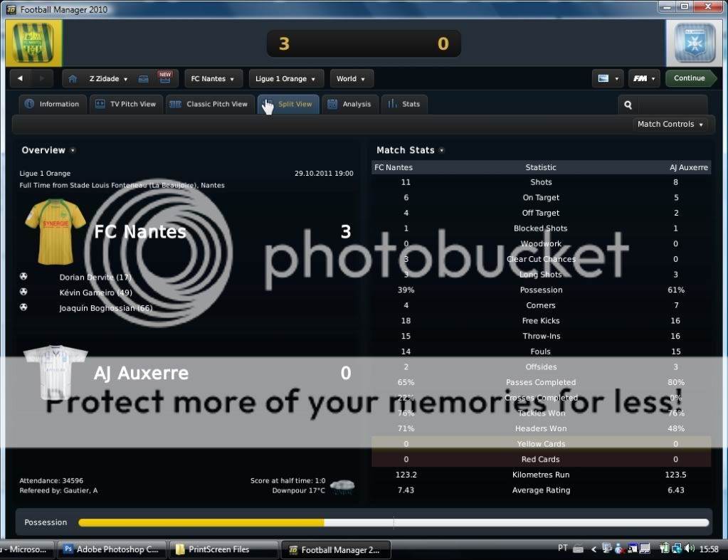Open the Ligue 1 Orange dropdown
728x560 pixels.
(286, 79)
